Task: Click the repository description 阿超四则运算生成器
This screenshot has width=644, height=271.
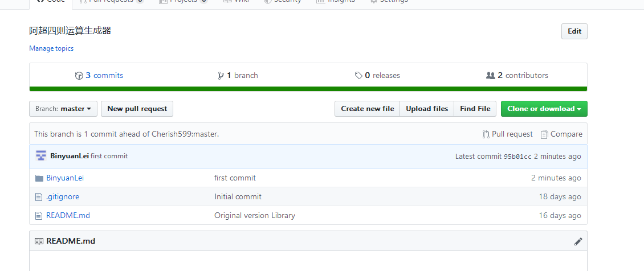Action: 70,31
